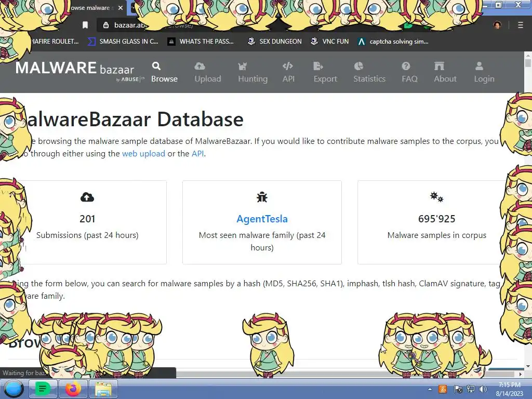Open WHATS THE PASS... bookmark
532x399 pixels.
201,42
